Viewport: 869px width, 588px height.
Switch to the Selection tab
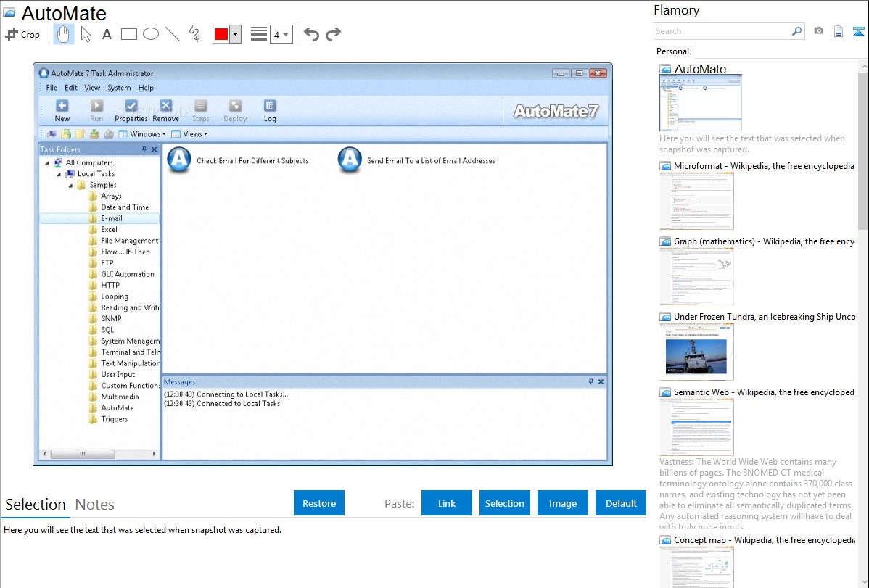coord(36,505)
